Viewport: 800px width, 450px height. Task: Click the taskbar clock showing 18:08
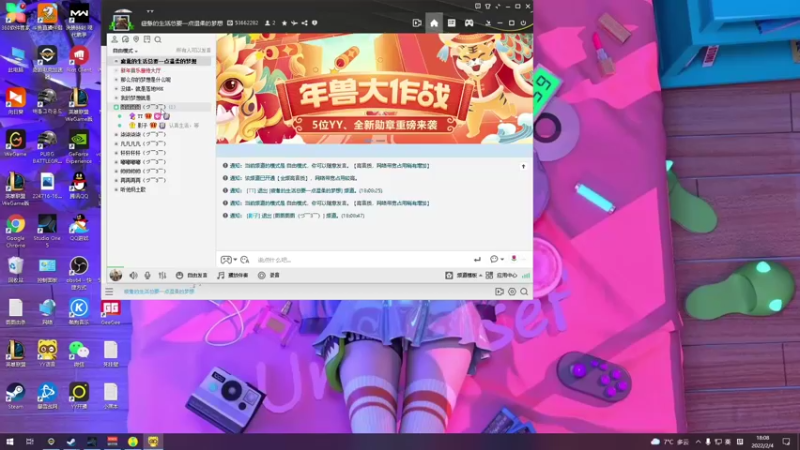[x=763, y=441]
